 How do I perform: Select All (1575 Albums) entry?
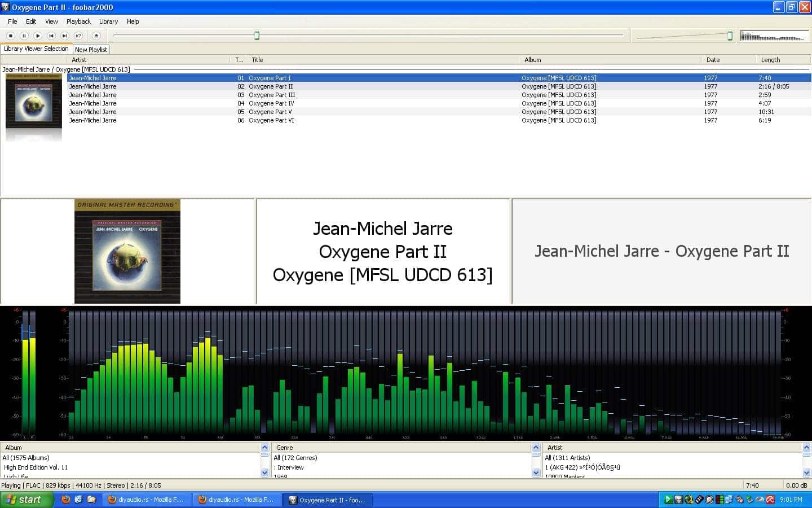pyautogui.click(x=26, y=458)
